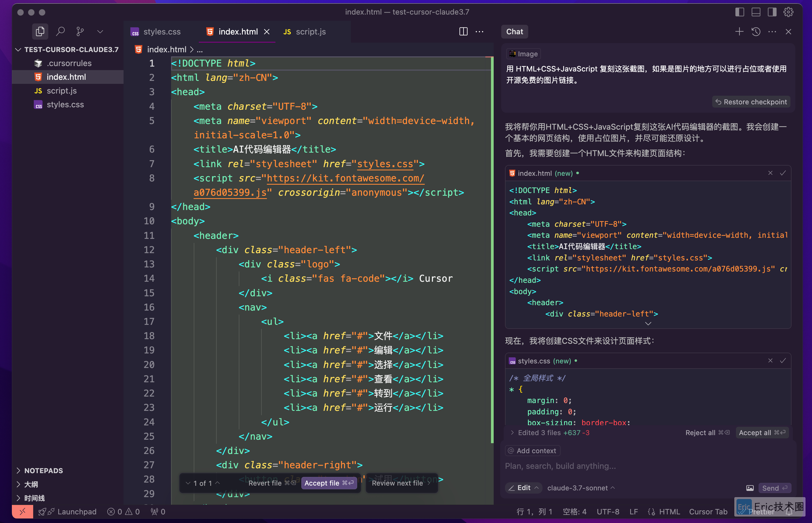Open the Explorer files icon
The width and height of the screenshot is (812, 523).
tap(40, 32)
